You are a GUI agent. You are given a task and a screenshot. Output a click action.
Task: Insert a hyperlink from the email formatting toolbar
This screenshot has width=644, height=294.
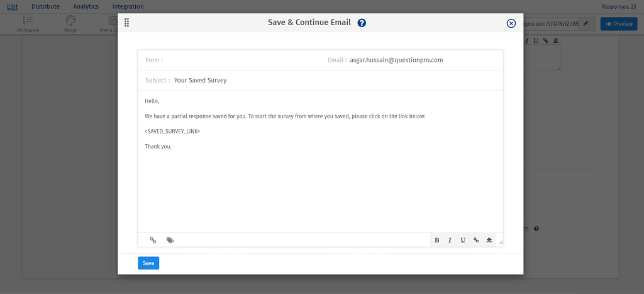pos(476,240)
